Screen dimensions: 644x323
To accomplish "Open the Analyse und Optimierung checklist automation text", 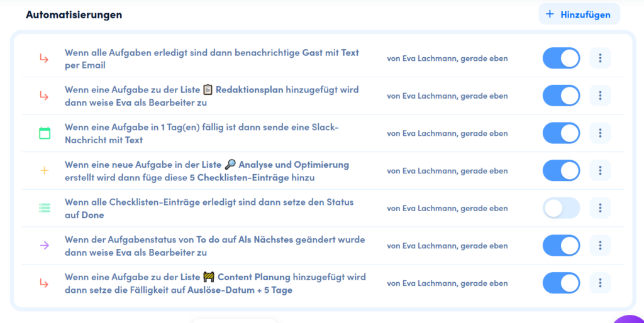I will (x=206, y=171).
